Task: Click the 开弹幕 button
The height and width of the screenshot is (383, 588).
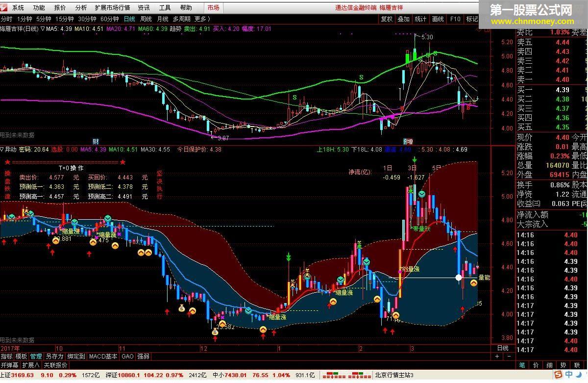Action: tap(9, 365)
